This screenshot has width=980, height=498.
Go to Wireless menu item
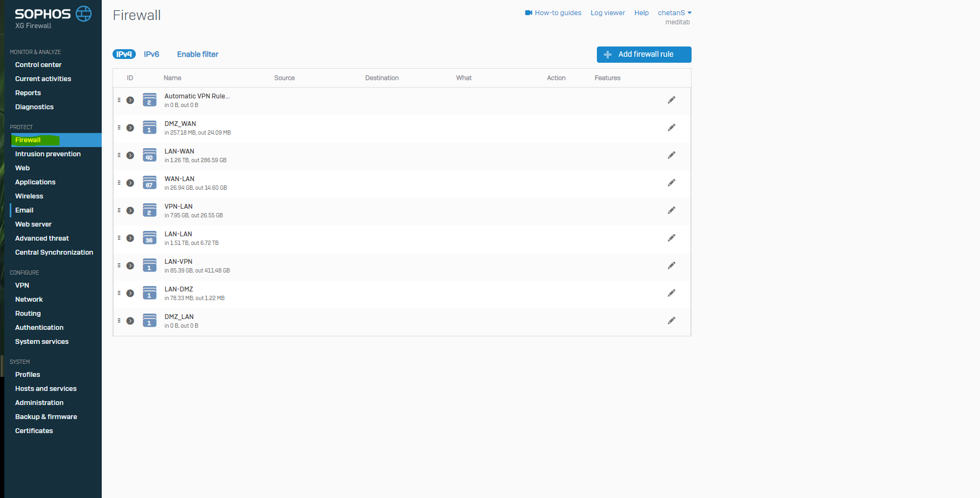click(x=29, y=196)
